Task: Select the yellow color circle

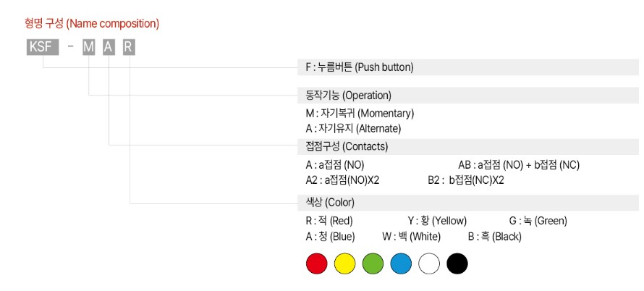Action: (344, 263)
